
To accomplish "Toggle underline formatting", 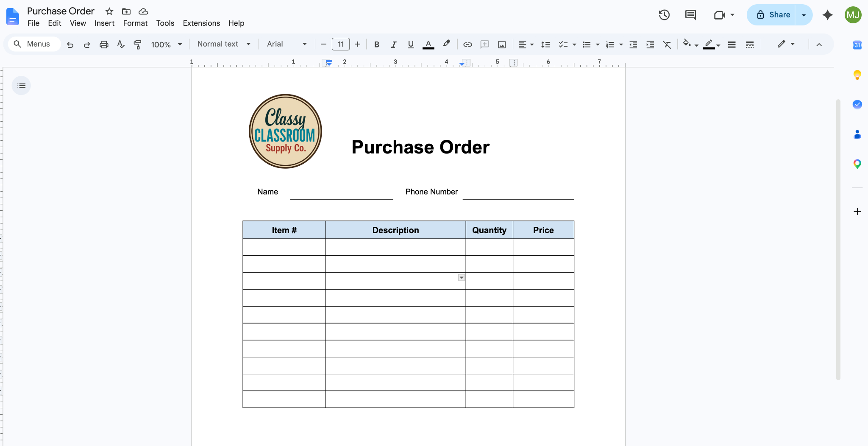I will (x=411, y=45).
